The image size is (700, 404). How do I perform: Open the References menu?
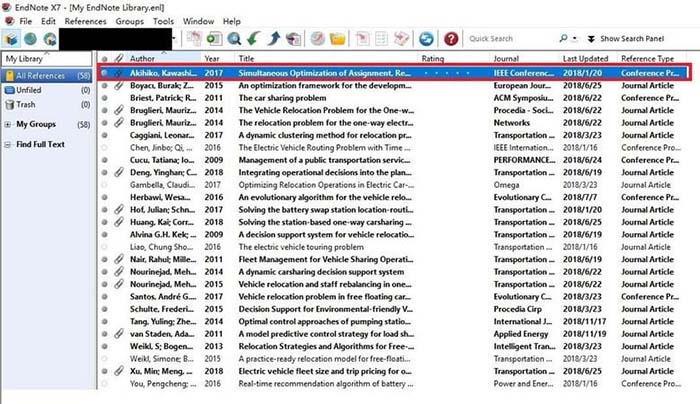click(x=85, y=20)
